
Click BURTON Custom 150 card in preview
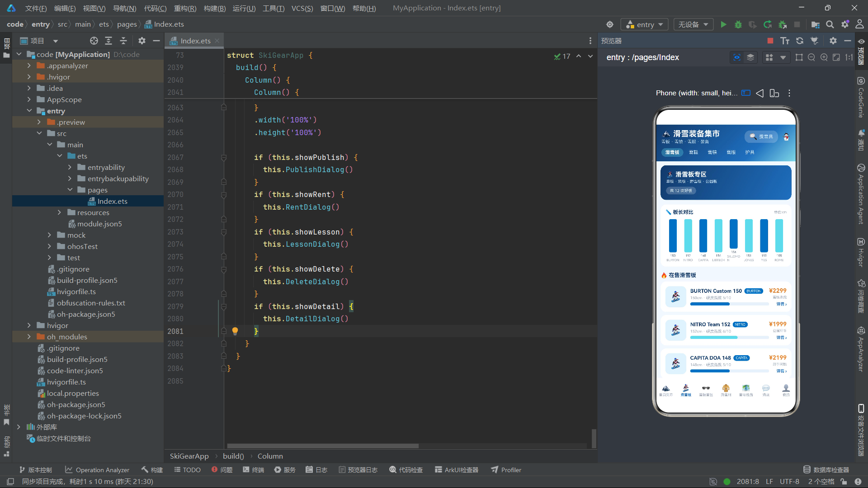[x=726, y=297]
